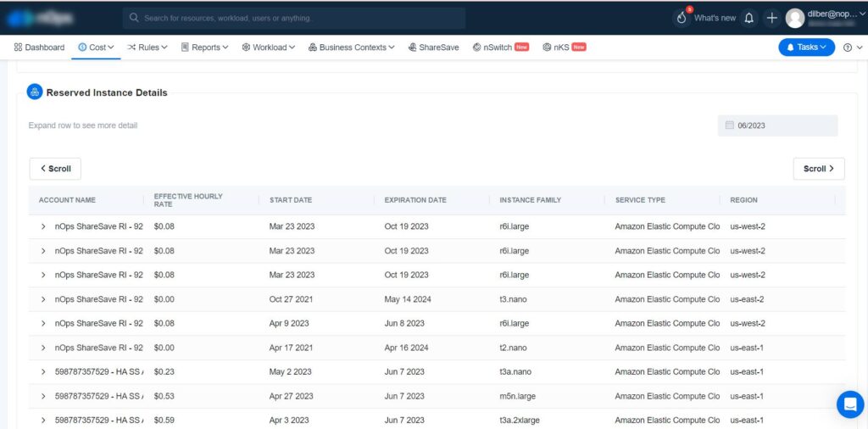The image size is (868, 429).
Task: Open the Tasks dropdown button
Action: (x=806, y=47)
